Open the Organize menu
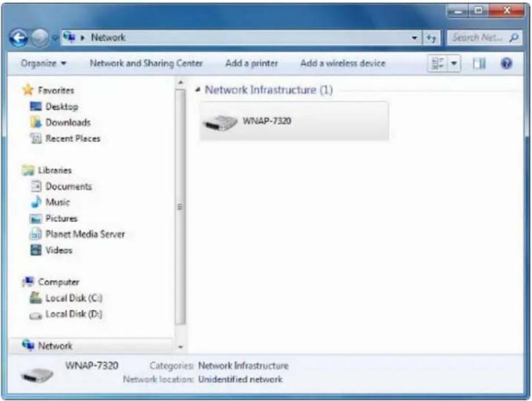The width and height of the screenshot is (532, 401). pyautogui.click(x=43, y=63)
